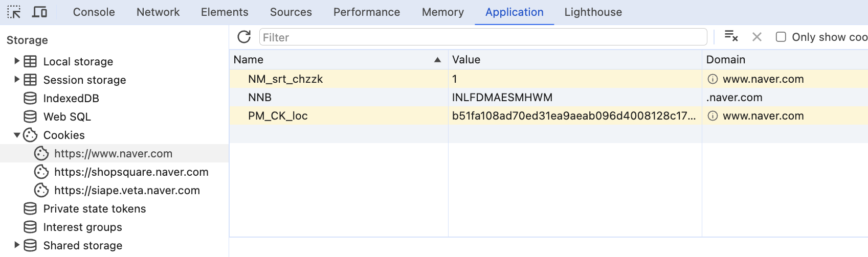Enable the Only show cookies checkbox
This screenshot has height=257, width=868.
(781, 37)
